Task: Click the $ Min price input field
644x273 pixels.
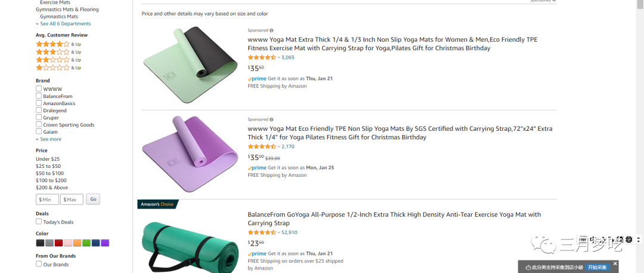Action: (48, 200)
